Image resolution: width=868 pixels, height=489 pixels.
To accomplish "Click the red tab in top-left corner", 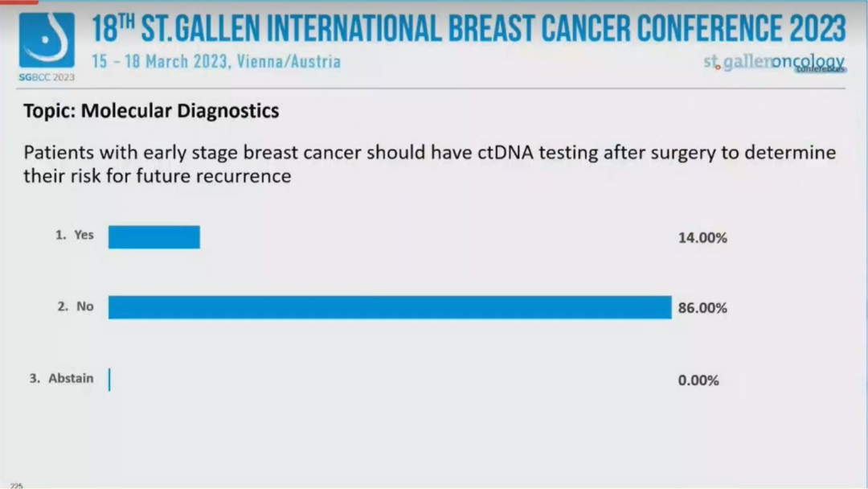I will point(18,2).
